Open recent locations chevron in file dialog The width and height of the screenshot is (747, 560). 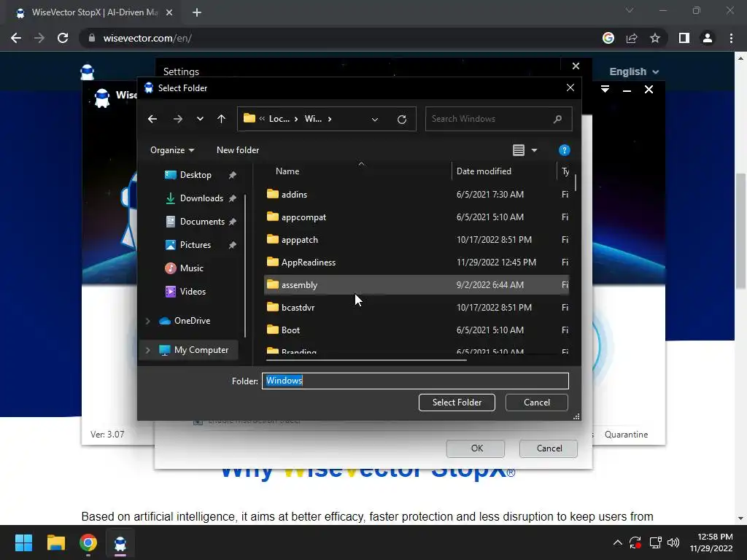point(200,119)
